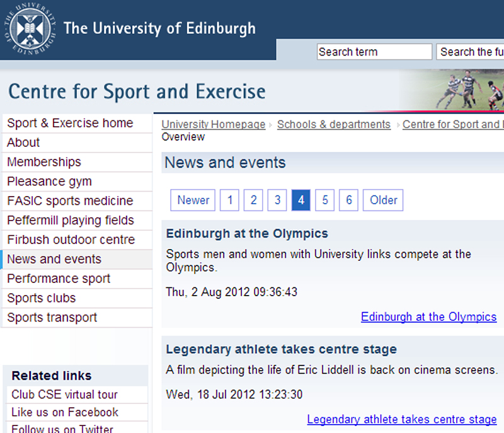Open the Edinburgh at the Olympics link

[429, 317]
